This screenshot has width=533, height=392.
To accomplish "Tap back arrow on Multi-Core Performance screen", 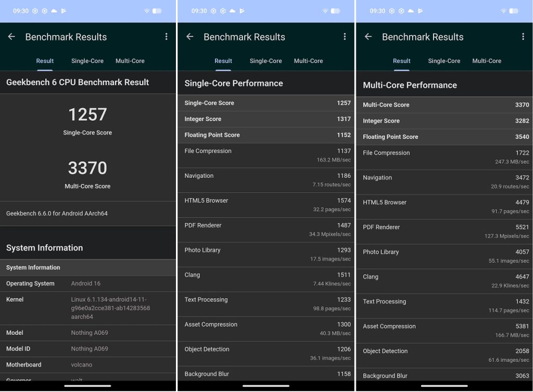I will pos(369,37).
